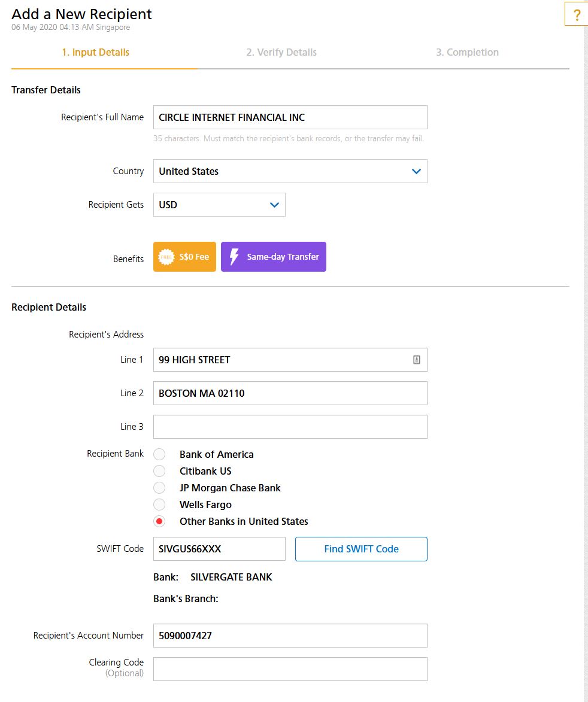The width and height of the screenshot is (588, 702).
Task: Focus the SWIFT Code input field
Action: (x=219, y=549)
